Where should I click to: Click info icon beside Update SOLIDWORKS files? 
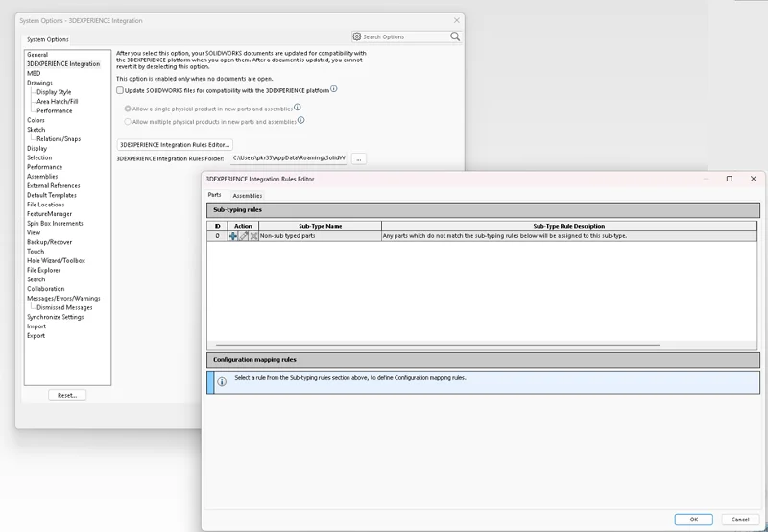(334, 89)
